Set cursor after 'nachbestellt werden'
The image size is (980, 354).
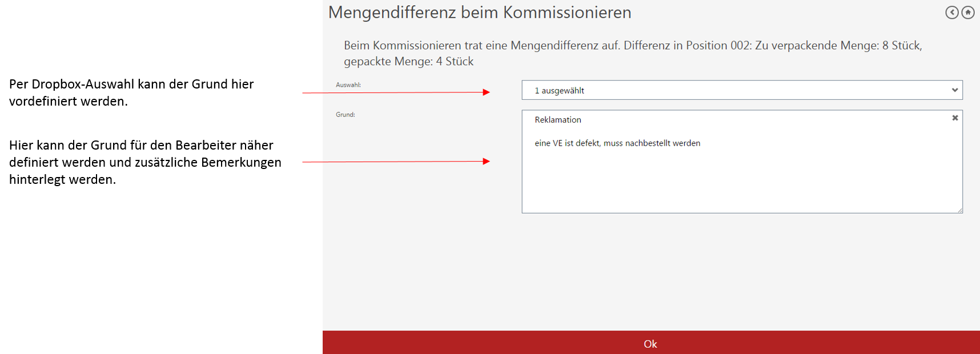click(x=702, y=143)
